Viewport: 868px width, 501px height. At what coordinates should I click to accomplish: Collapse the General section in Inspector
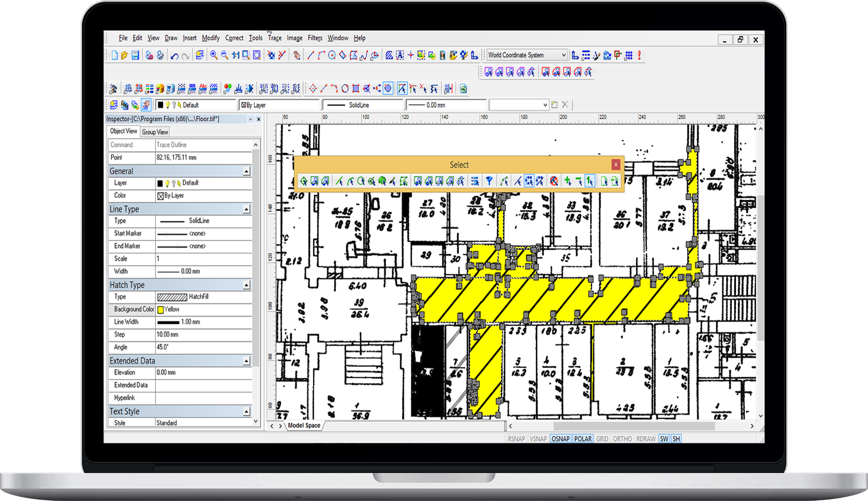point(247,171)
